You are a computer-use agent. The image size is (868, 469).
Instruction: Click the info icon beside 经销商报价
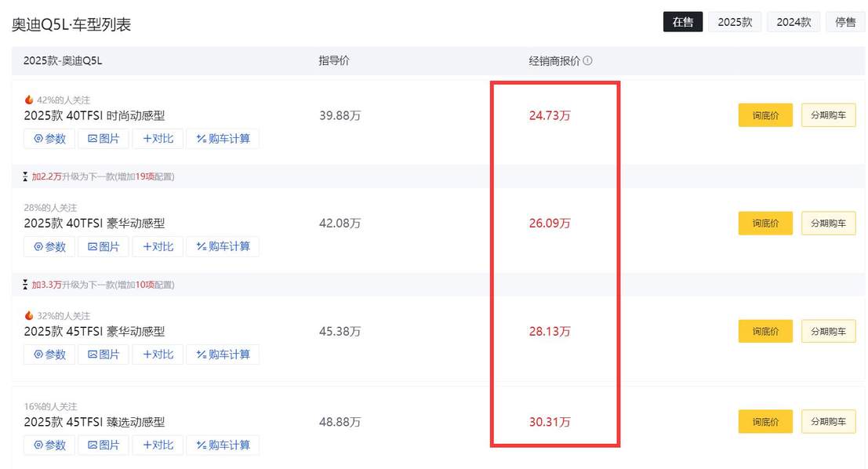pyautogui.click(x=588, y=60)
